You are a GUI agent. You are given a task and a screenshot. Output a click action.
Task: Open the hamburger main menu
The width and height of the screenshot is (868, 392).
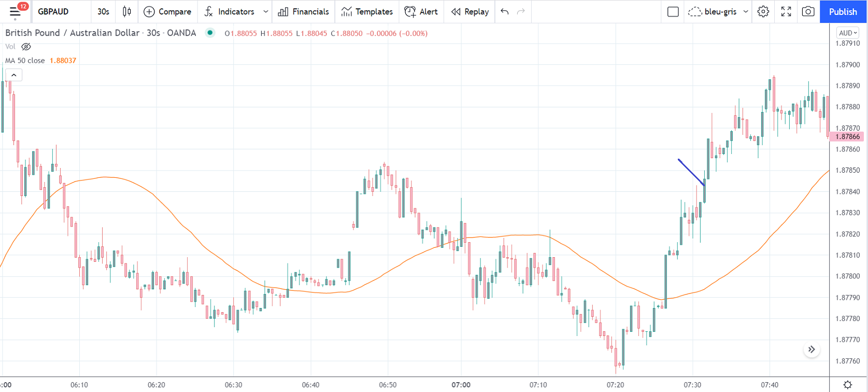pyautogui.click(x=15, y=11)
